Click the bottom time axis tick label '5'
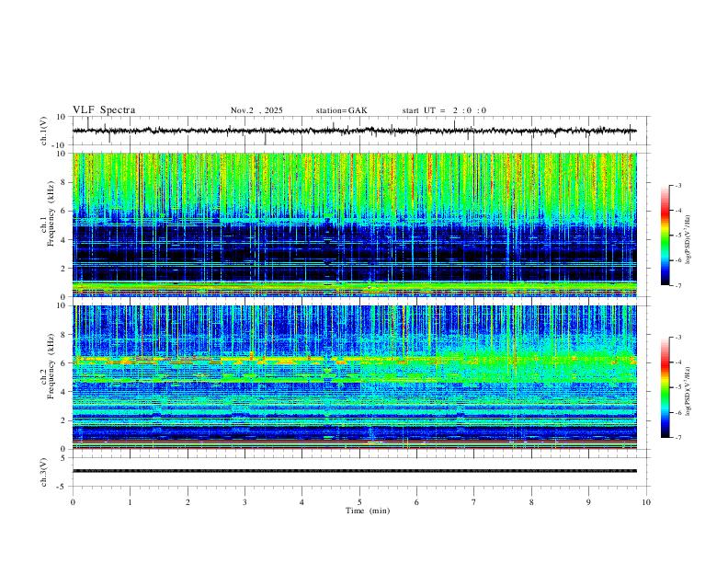 [x=359, y=502]
